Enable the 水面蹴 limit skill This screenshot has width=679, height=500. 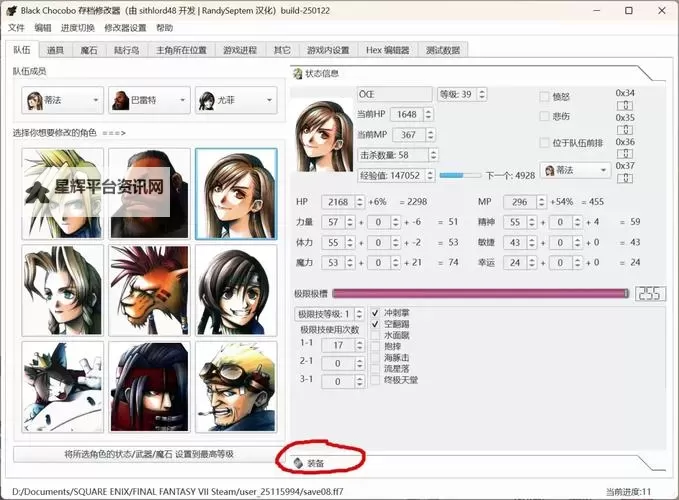375,335
